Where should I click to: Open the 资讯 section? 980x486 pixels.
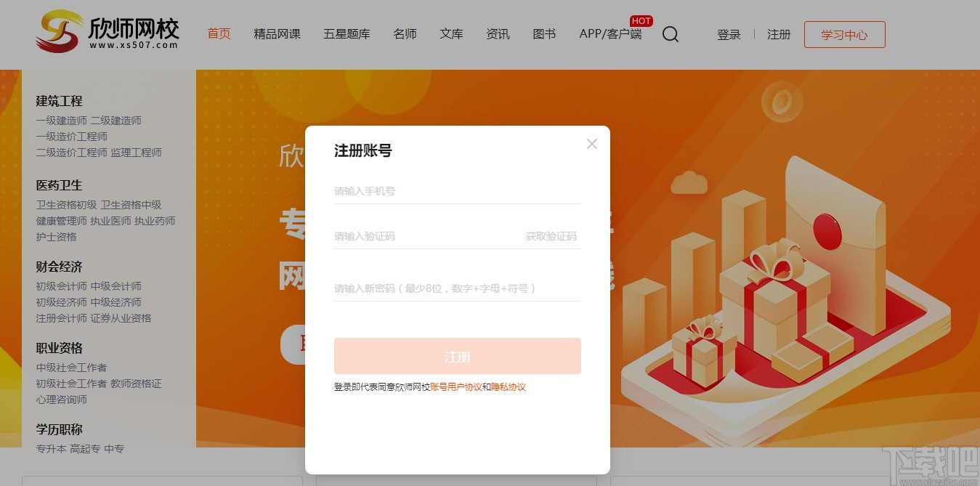pyautogui.click(x=498, y=33)
